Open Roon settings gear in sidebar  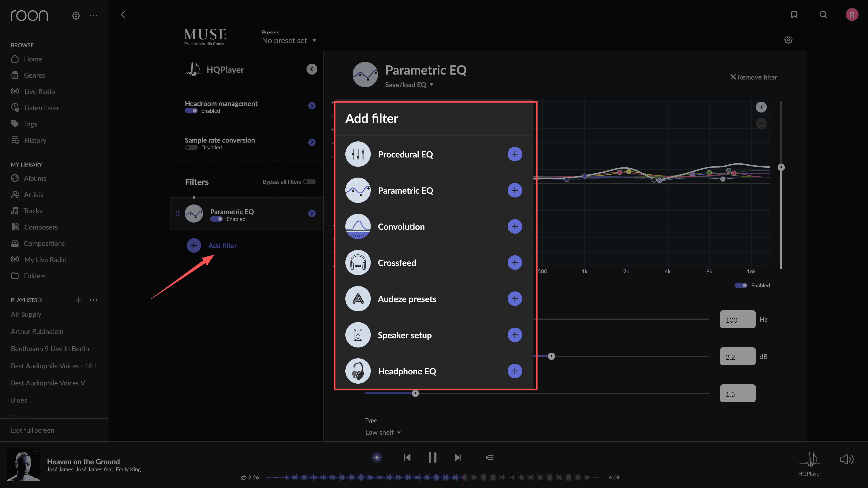pos(76,16)
